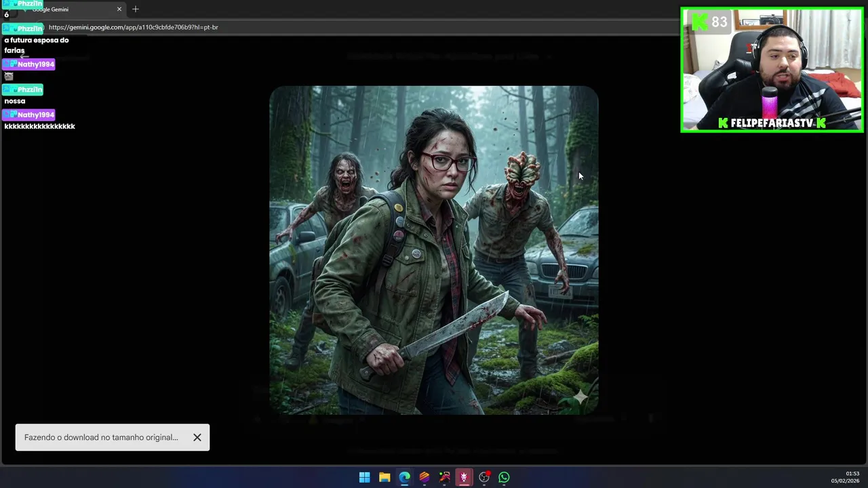Open OBS Studio from the taskbar
The image size is (868, 488).
(x=484, y=477)
